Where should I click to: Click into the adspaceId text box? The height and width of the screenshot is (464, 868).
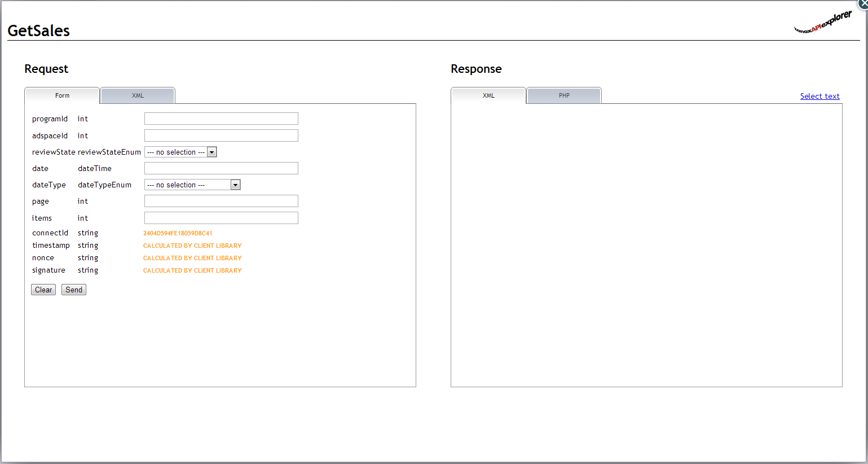[221, 135]
